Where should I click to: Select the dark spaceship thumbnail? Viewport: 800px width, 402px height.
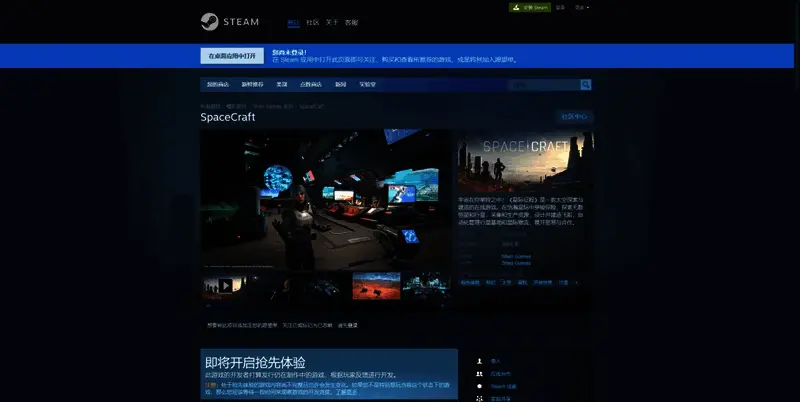click(326, 286)
